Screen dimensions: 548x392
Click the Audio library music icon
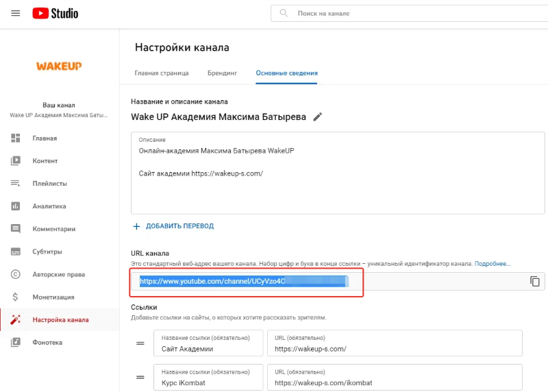(x=15, y=343)
